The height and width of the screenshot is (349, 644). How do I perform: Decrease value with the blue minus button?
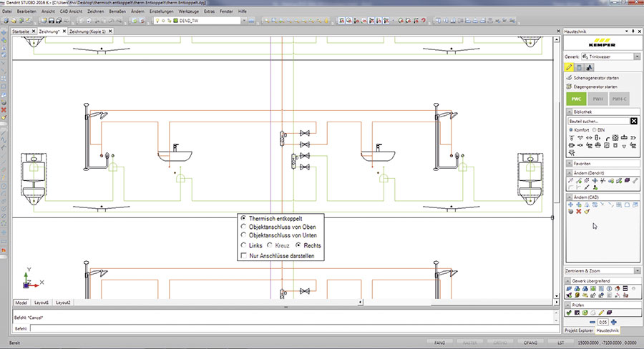pyautogui.click(x=592, y=323)
